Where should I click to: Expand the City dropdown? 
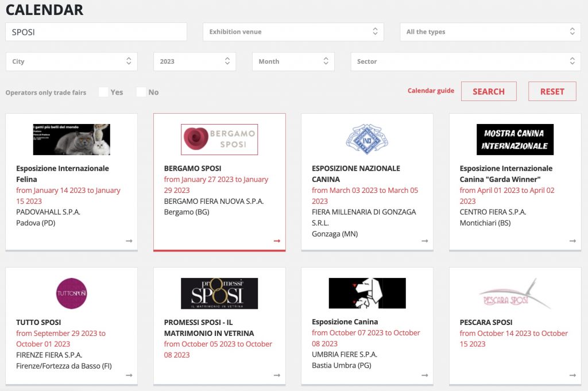point(72,61)
